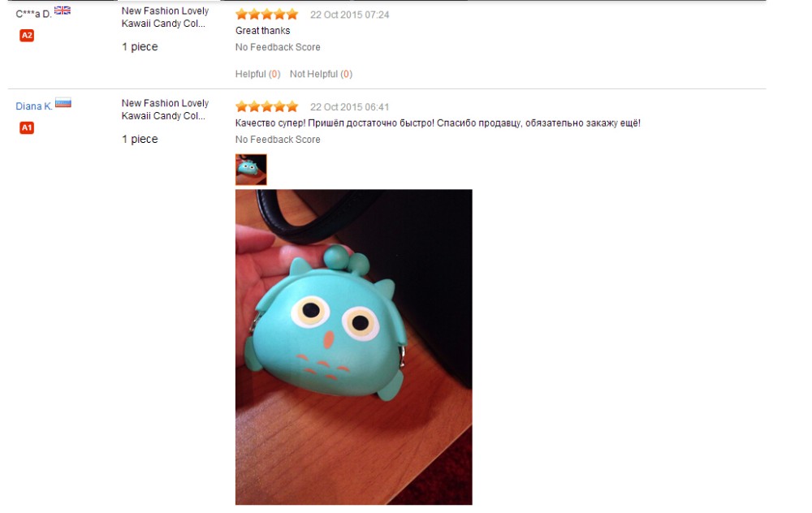The image size is (812, 513).
Task: Click the 1 piece quantity in Diana K.'s row
Action: point(140,140)
